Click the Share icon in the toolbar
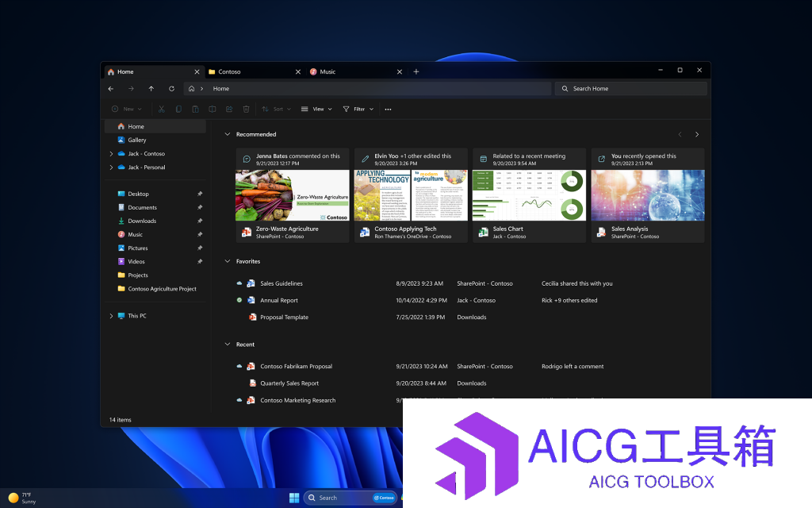 [229, 109]
